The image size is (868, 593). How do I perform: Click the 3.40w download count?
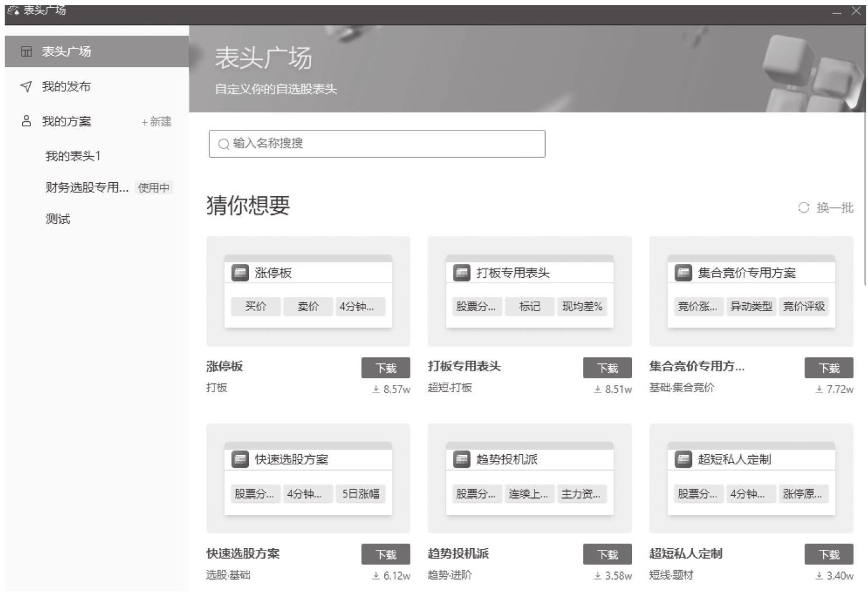click(x=835, y=576)
